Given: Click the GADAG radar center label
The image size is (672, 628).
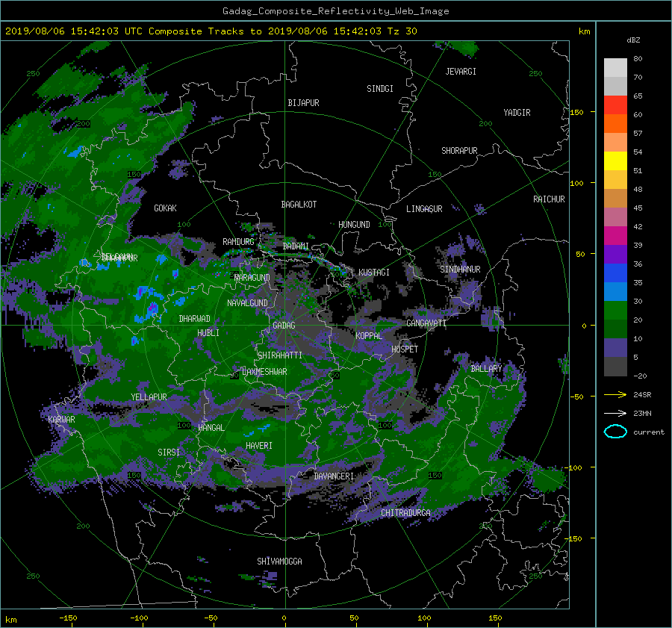Looking at the screenshot, I should 284,326.
